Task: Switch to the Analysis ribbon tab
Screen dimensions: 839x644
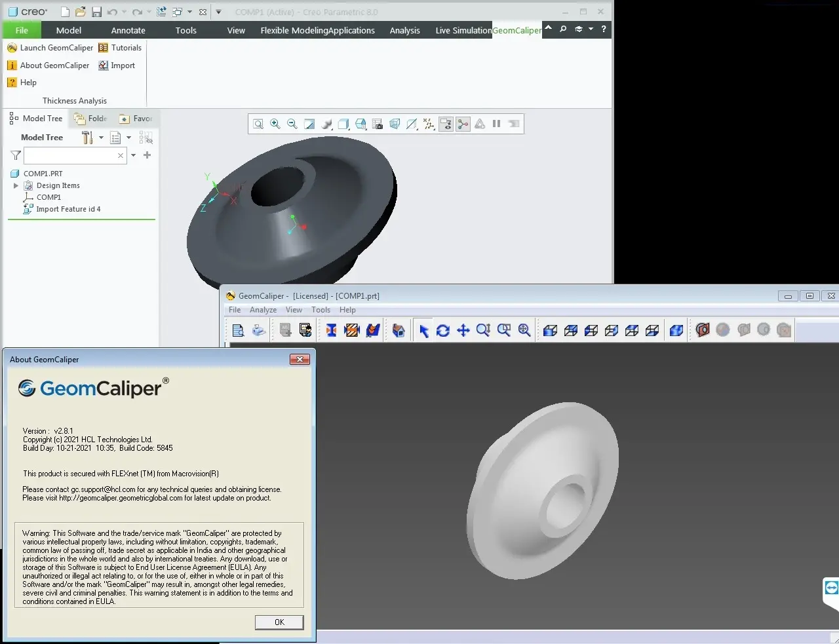Action: tap(405, 30)
